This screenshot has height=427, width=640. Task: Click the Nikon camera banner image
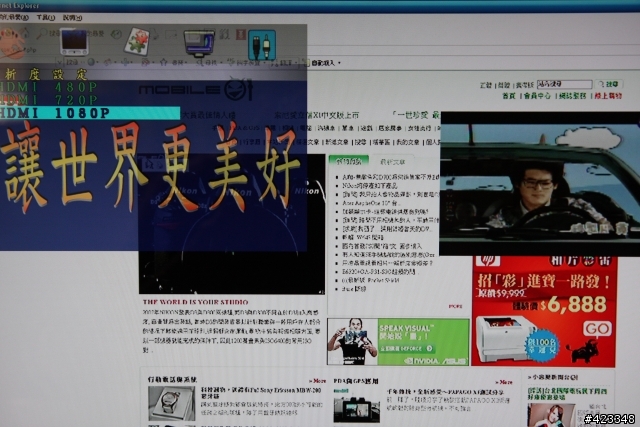pyautogui.click(x=232, y=224)
